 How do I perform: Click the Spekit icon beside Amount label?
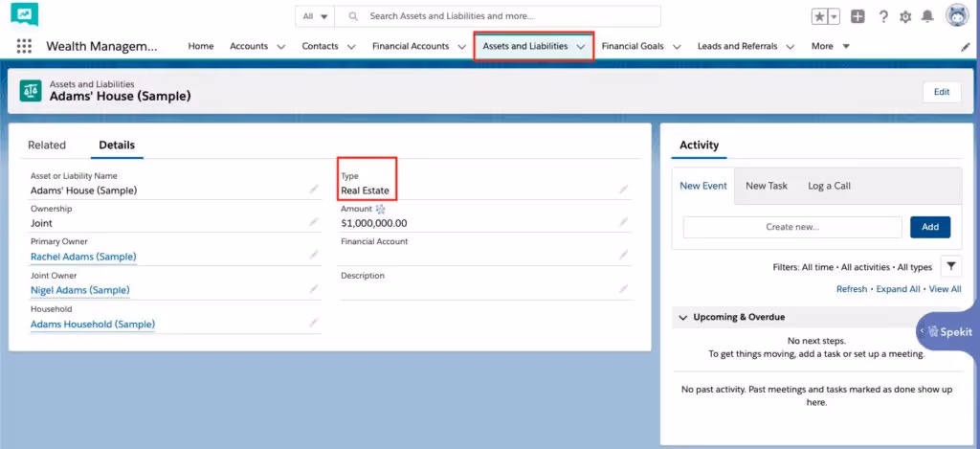(x=380, y=209)
